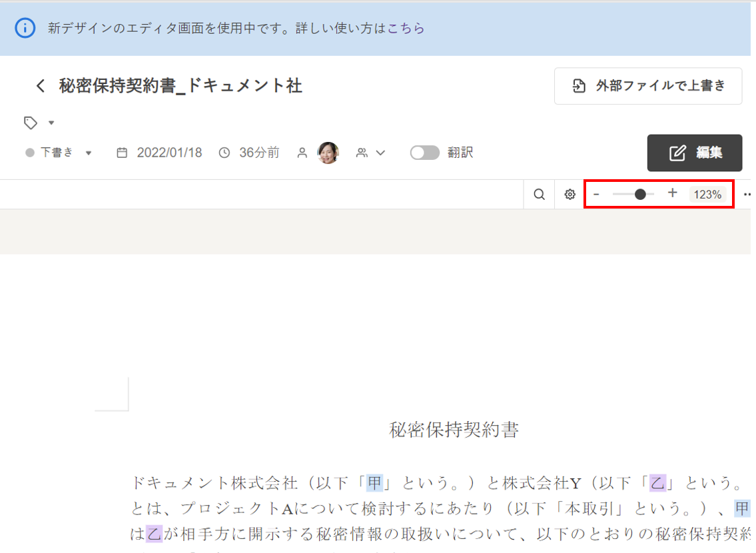Expand the shared members chevron
The height and width of the screenshot is (553, 756).
[x=380, y=153]
